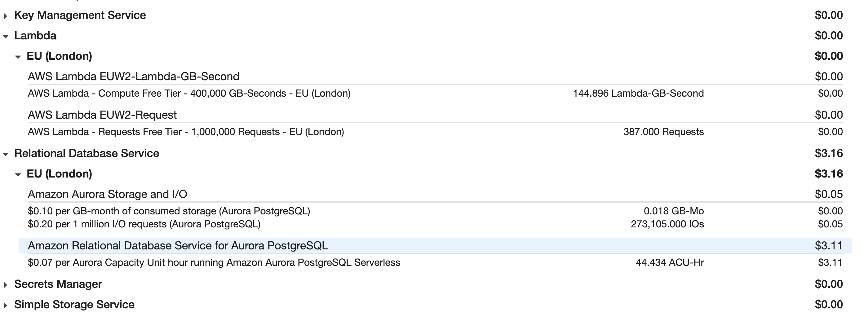The width and height of the screenshot is (868, 316).
Task: Click the 387.000 Requests usage value
Action: click(663, 132)
